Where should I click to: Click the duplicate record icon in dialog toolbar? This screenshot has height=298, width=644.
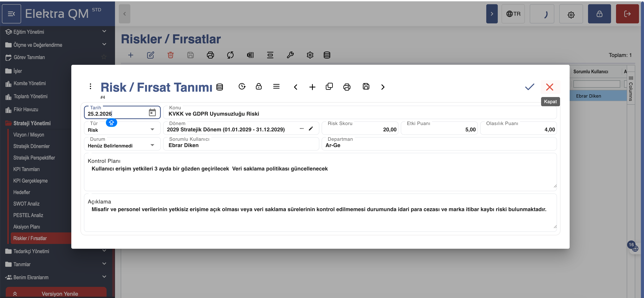(329, 86)
